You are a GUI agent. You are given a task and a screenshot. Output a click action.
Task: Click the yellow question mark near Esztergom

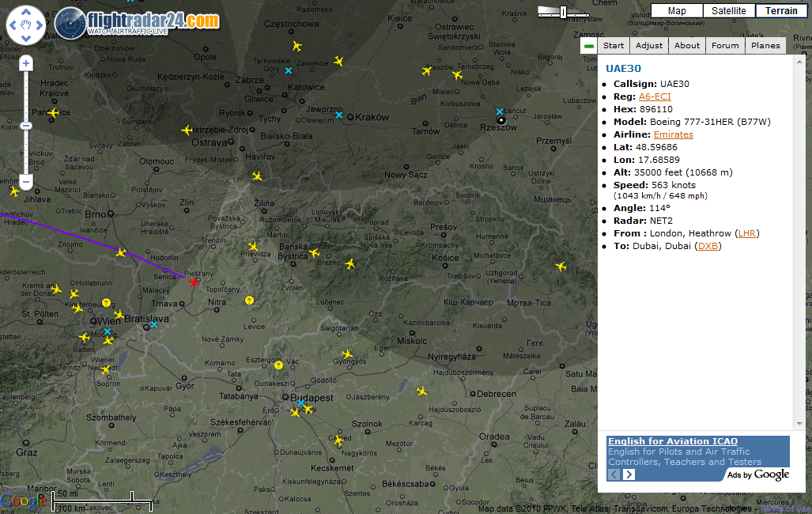278,365
